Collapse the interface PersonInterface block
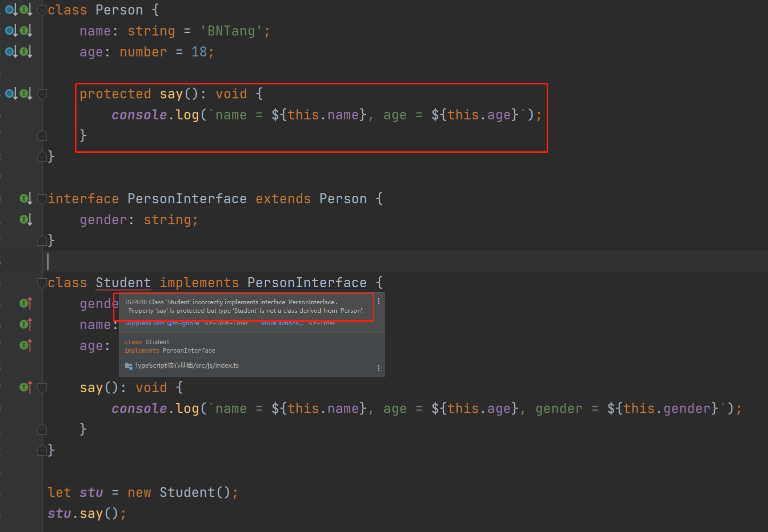Viewport: 768px width, 532px height. [42, 199]
